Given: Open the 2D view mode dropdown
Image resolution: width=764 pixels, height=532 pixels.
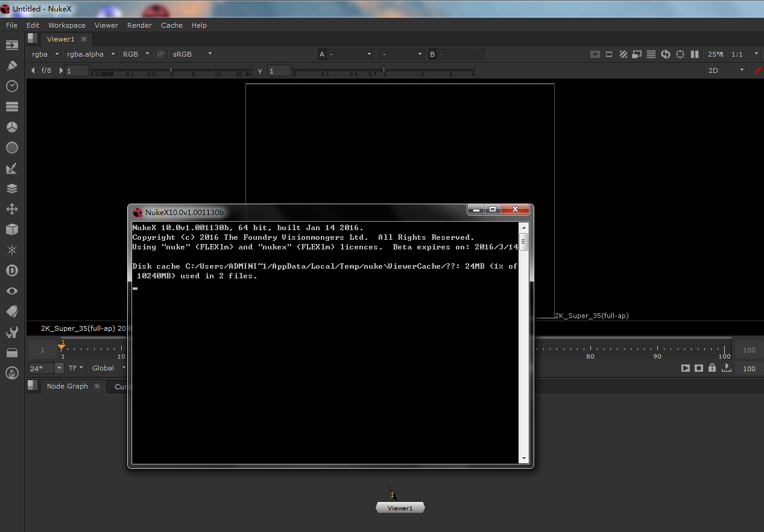Looking at the screenshot, I should [x=727, y=70].
